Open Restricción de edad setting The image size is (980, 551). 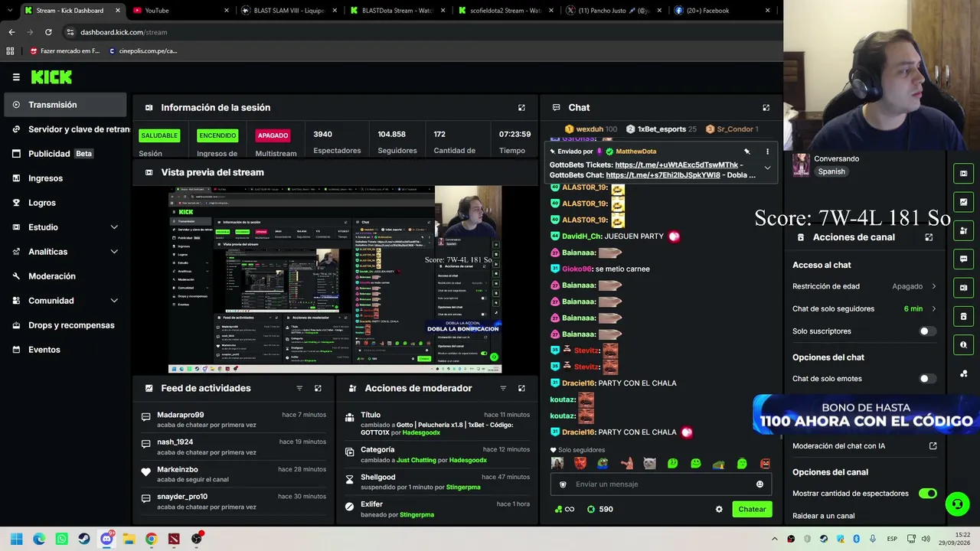click(864, 286)
